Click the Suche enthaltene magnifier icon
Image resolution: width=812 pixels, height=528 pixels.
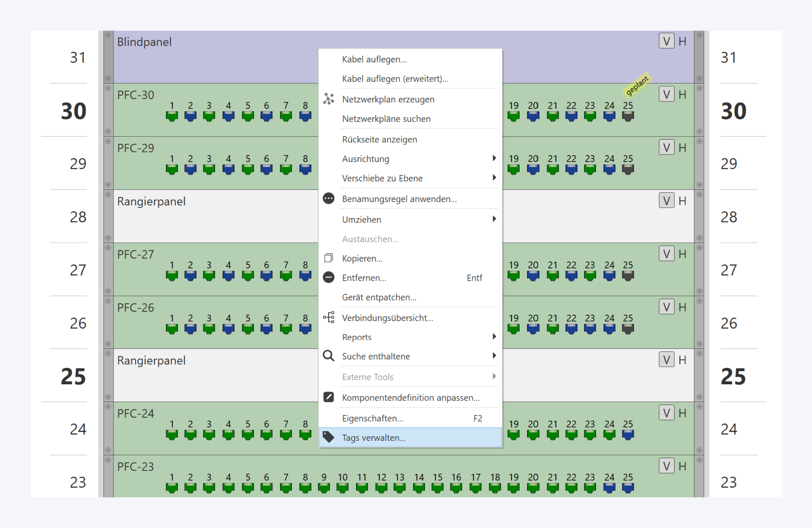pos(329,356)
